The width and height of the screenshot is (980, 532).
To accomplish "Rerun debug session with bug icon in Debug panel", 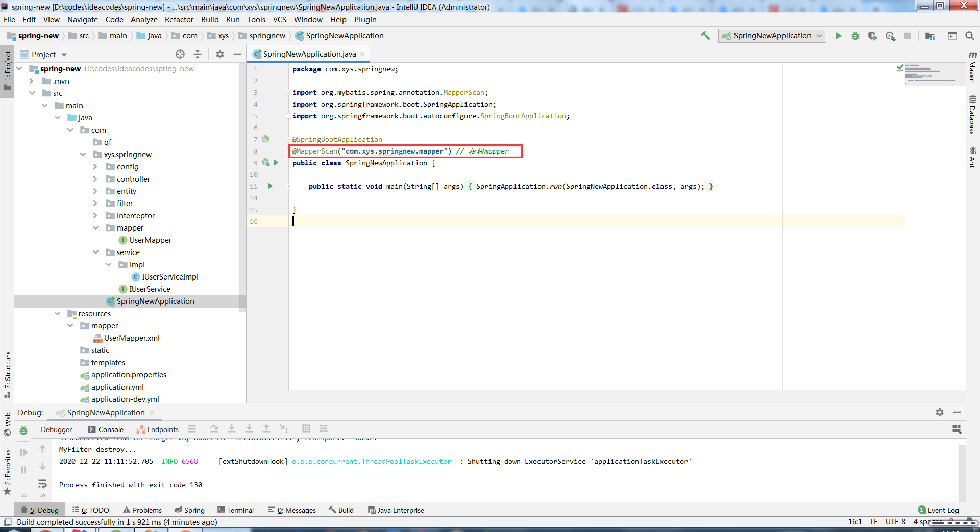I will click(23, 430).
